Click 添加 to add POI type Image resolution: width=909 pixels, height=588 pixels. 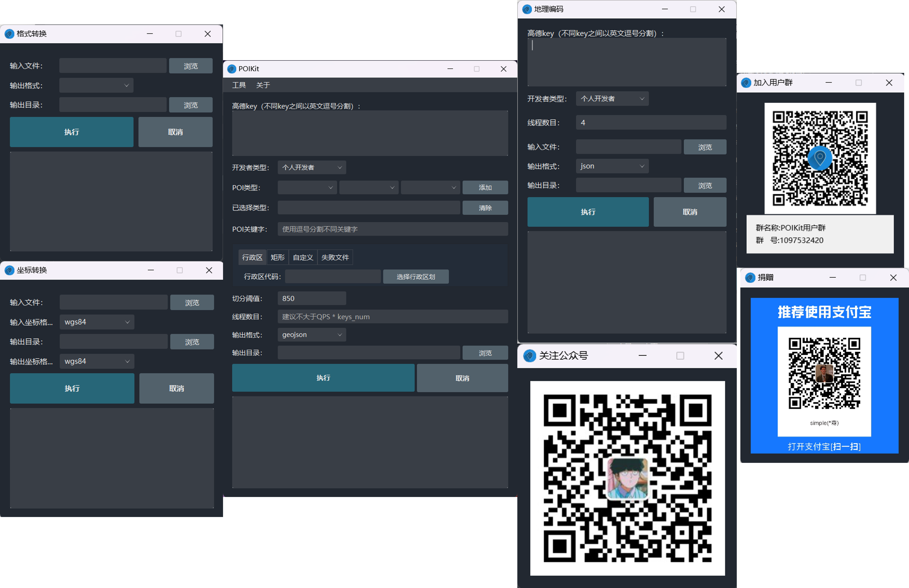(485, 188)
